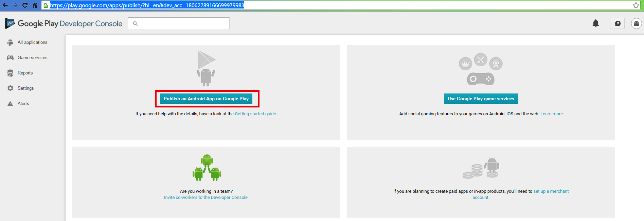Click the gamepad icon beside Game services
This screenshot has width=644, height=221.
(x=10, y=58)
